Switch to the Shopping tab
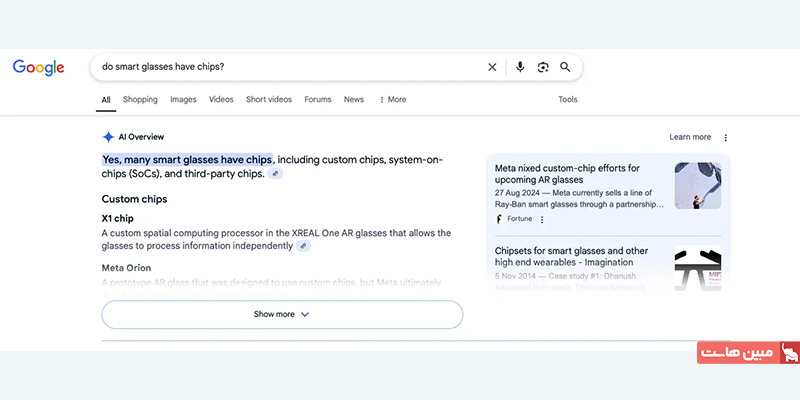 (140, 99)
